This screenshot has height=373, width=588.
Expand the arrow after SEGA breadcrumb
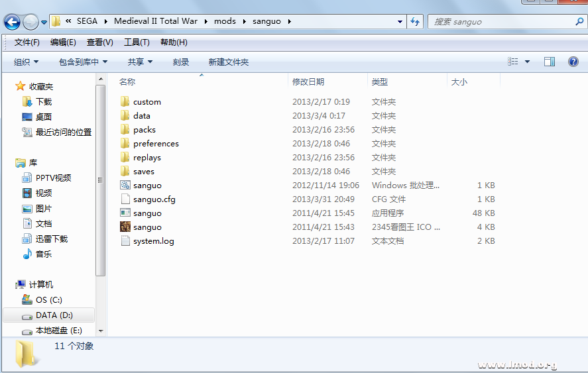pyautogui.click(x=106, y=21)
